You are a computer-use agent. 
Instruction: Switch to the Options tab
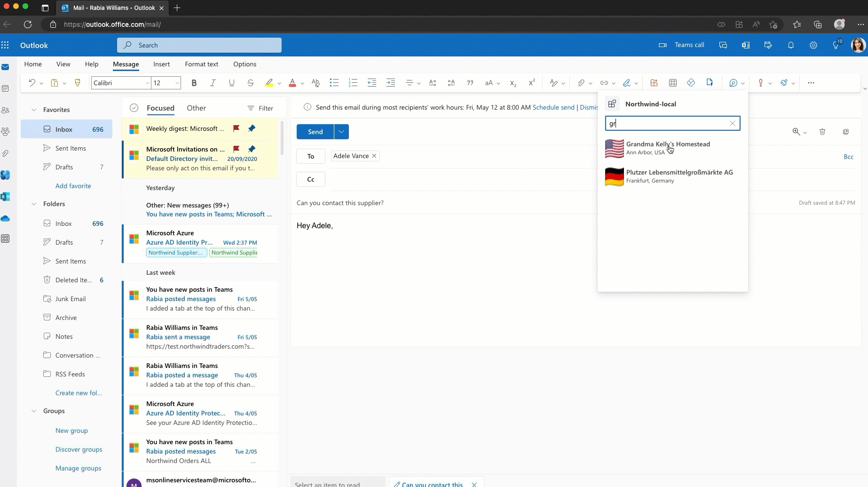point(245,64)
